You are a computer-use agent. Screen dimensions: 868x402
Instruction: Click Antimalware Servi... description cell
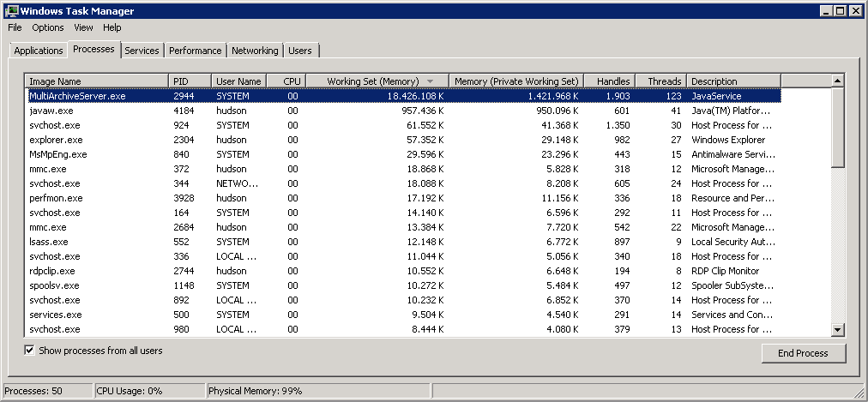[x=733, y=154]
